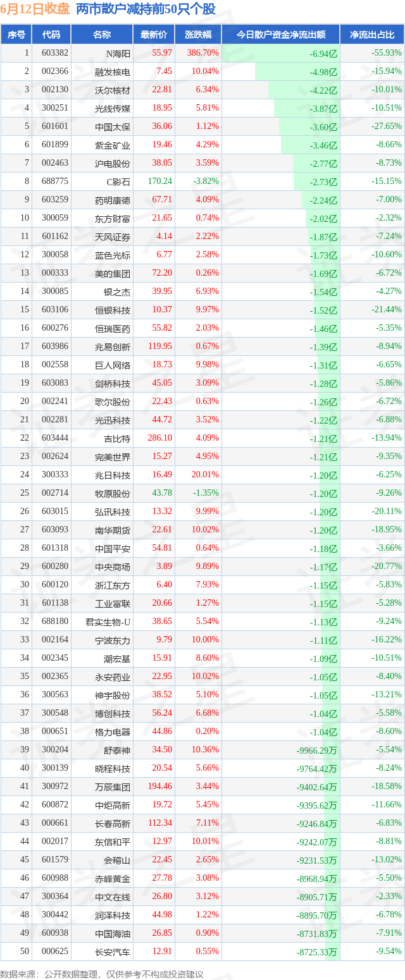Click C影石 price 170.24
405x980 pixels.
point(159,181)
